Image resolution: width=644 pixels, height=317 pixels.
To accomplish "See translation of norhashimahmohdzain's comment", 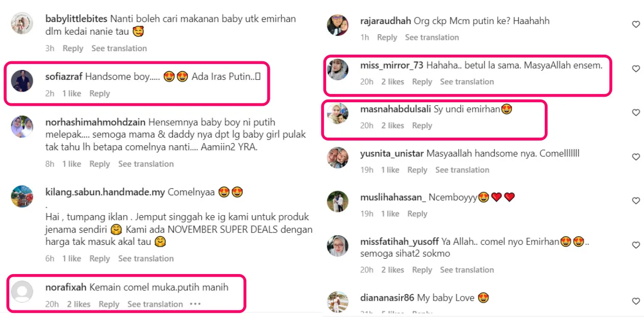I will pyautogui.click(x=146, y=164).
